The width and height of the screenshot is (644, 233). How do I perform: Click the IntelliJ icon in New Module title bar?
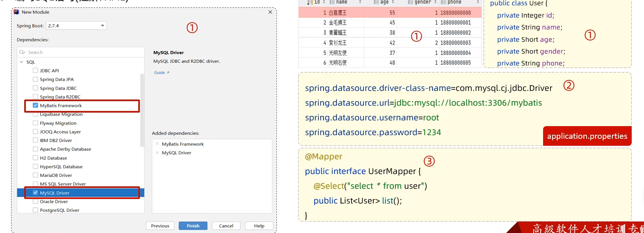click(16, 12)
